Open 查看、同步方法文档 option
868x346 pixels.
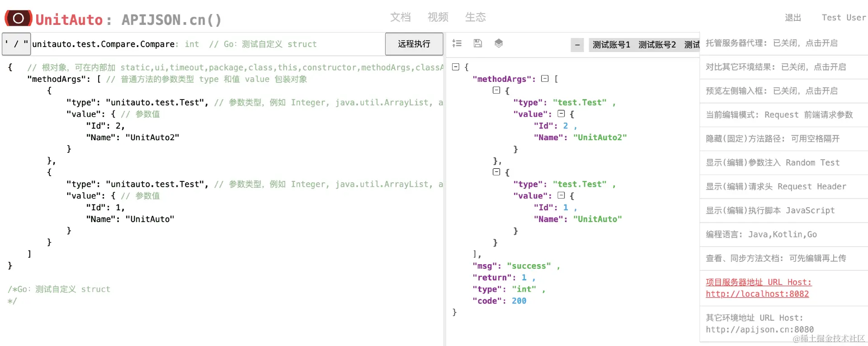pyautogui.click(x=783, y=259)
